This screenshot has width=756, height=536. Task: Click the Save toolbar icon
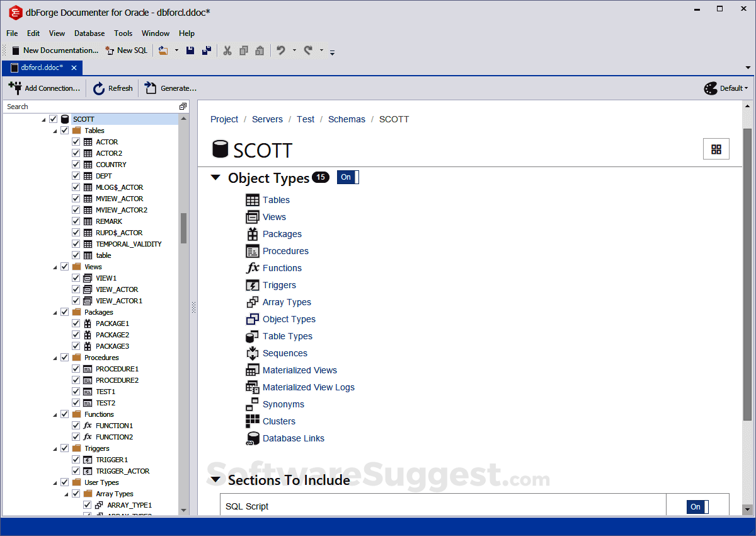click(190, 50)
